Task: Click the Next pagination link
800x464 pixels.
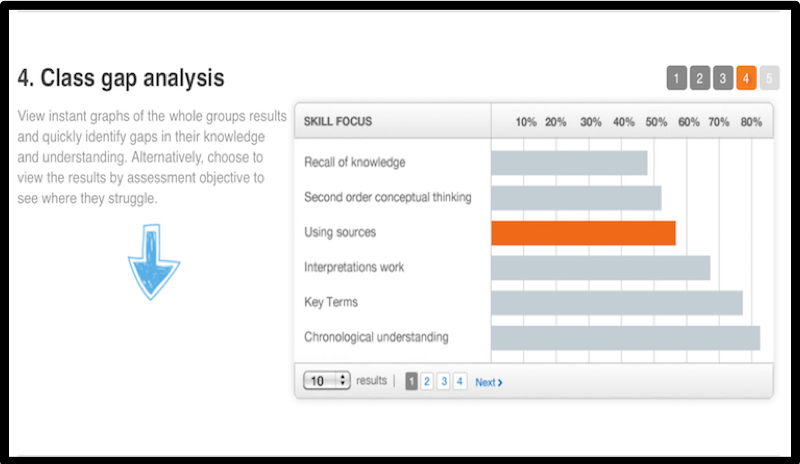Action: pos(489,382)
